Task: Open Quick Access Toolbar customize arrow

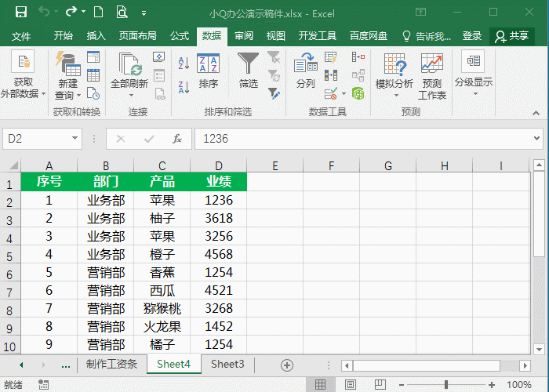Action: coord(144,13)
